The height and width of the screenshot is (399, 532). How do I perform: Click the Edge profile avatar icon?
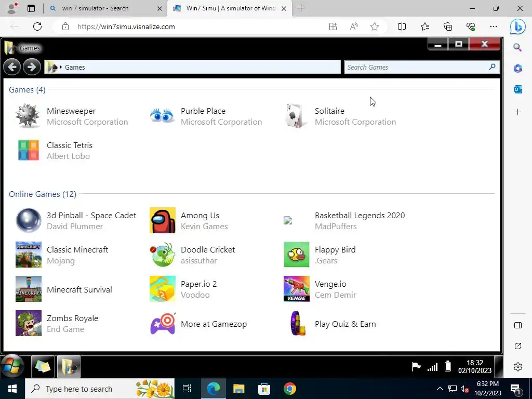(x=12, y=8)
